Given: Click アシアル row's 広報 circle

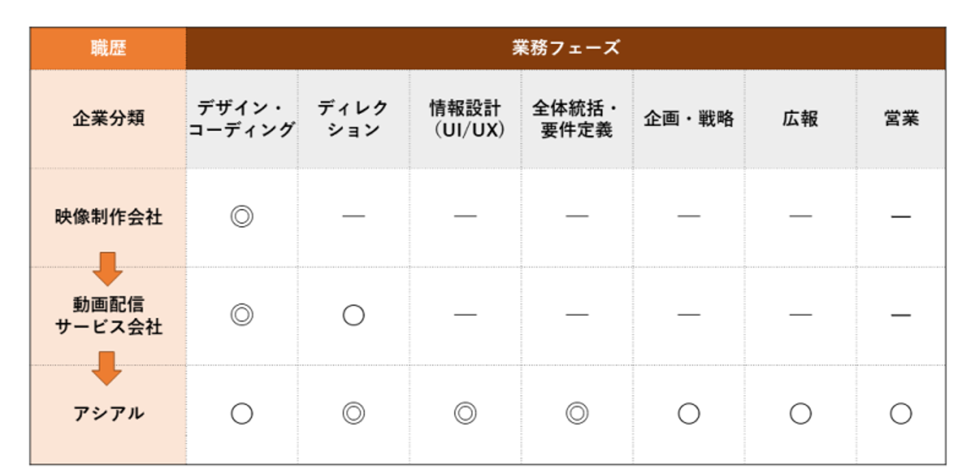Looking at the screenshot, I should (800, 413).
